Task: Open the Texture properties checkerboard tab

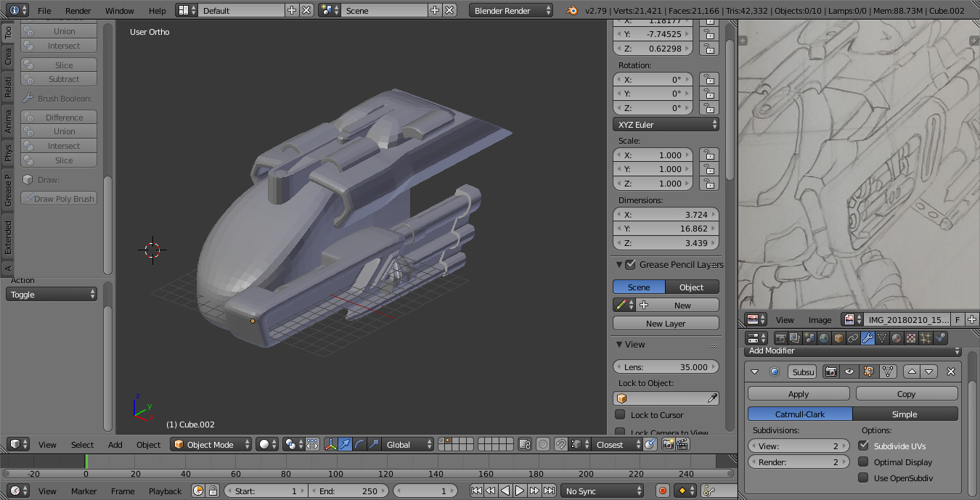Action: pos(911,338)
